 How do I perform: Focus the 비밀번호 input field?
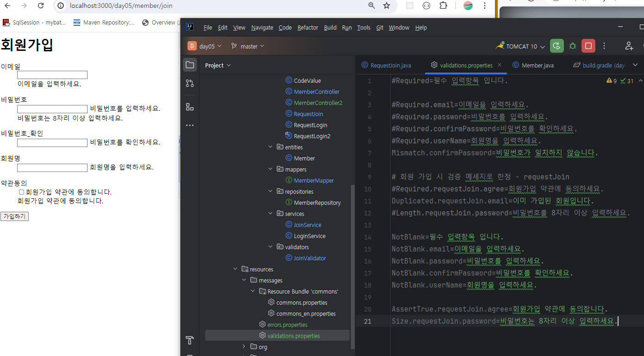[52, 109]
